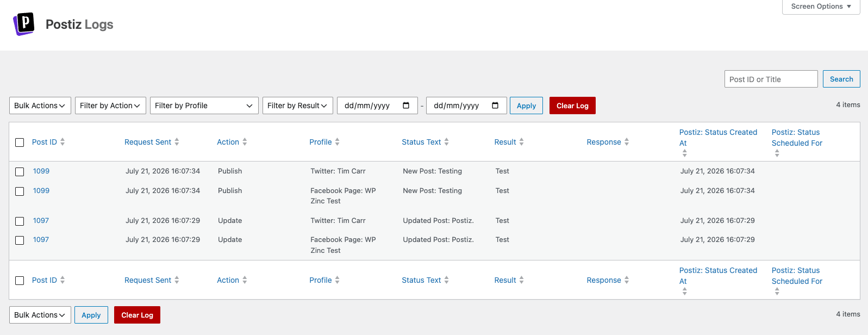This screenshot has height=335, width=868.
Task: Sort by footer Request Sent column header
Action: [148, 280]
